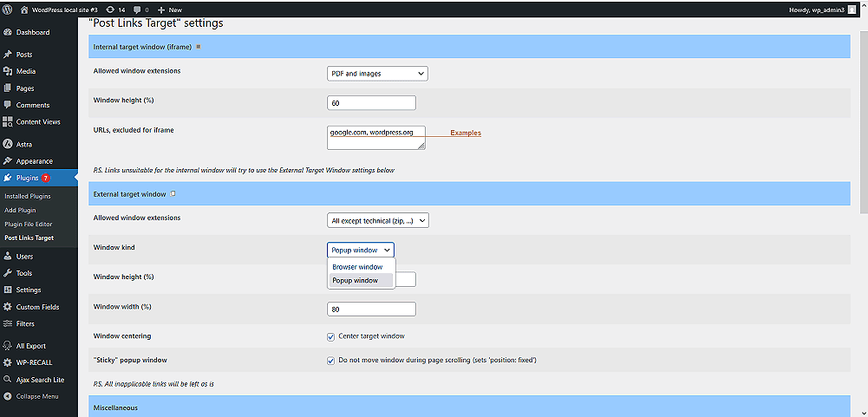Toggle the Do not move window checkbox
This screenshot has width=868, height=417.
tap(331, 361)
